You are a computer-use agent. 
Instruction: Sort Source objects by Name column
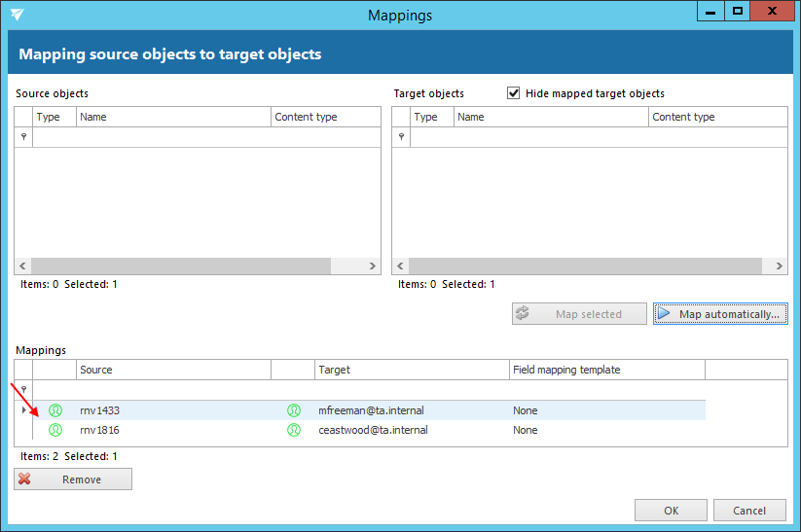pos(173,117)
